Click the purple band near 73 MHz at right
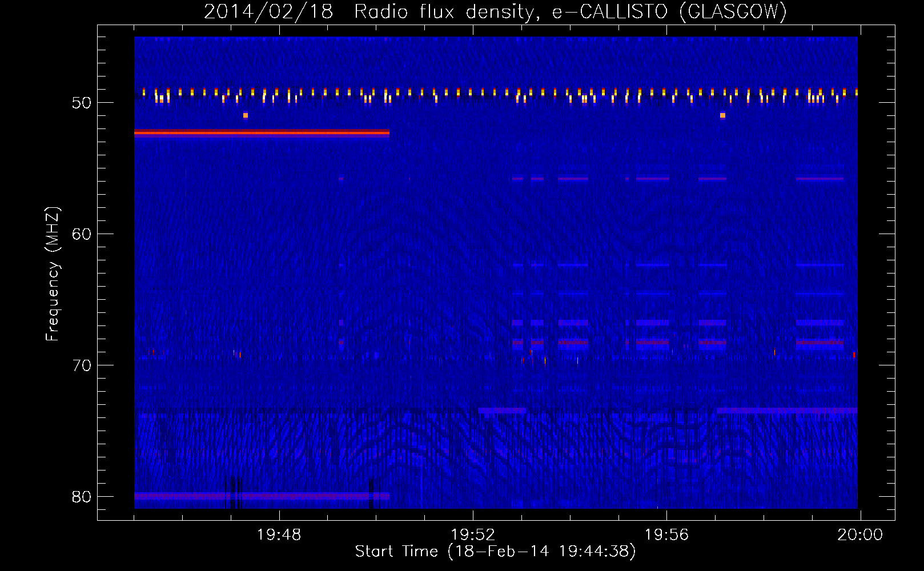Screen dimensions: 924x571 787,411
